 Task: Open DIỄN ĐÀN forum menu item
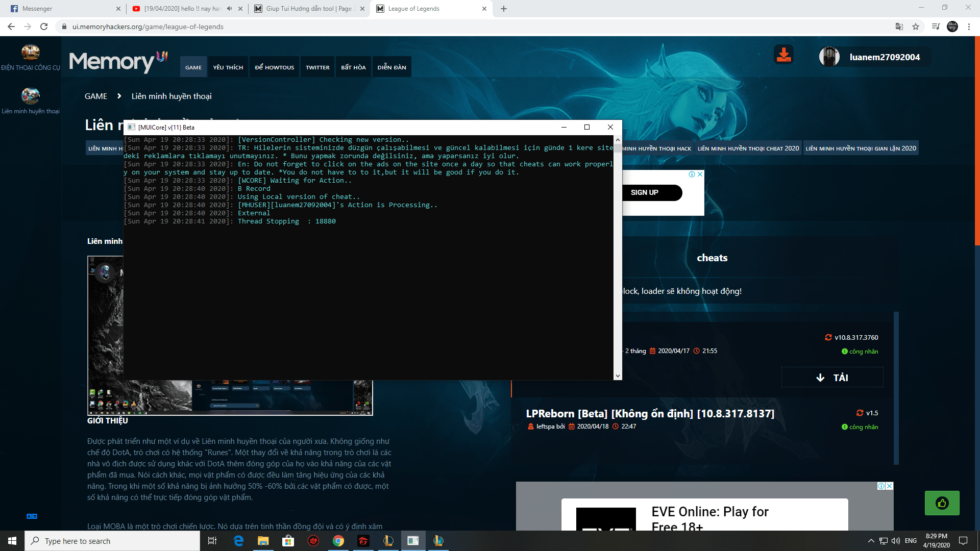coord(392,67)
